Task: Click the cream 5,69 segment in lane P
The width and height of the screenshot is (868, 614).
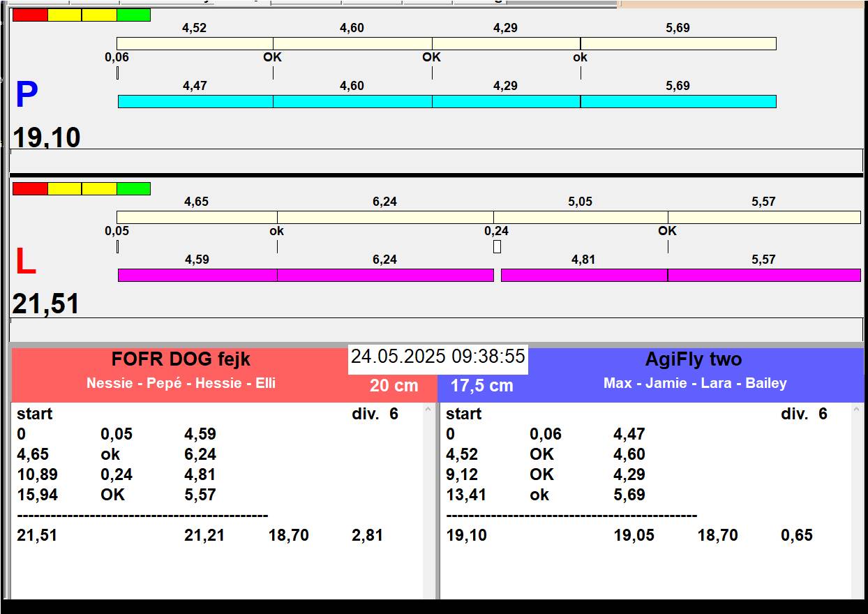Action: [x=678, y=44]
